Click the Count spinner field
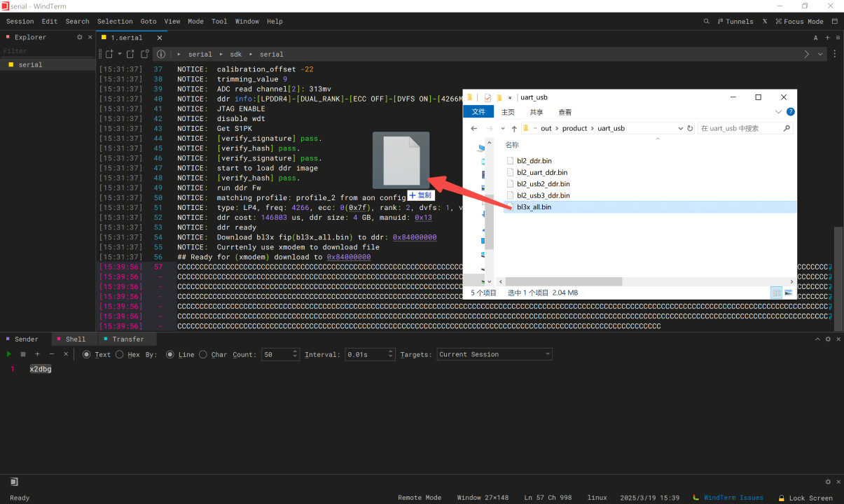Viewport: 844px width, 504px height. pyautogui.click(x=281, y=354)
